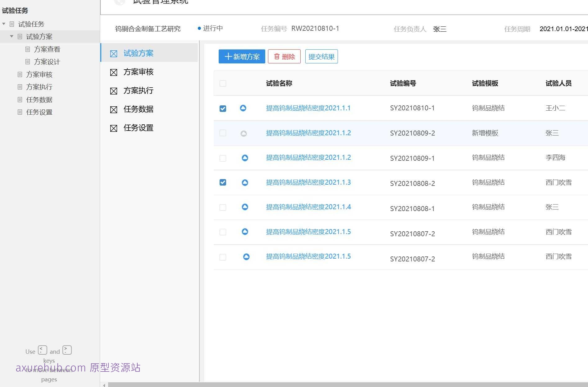Click status icon for row SY20210809-1

pyautogui.click(x=245, y=158)
